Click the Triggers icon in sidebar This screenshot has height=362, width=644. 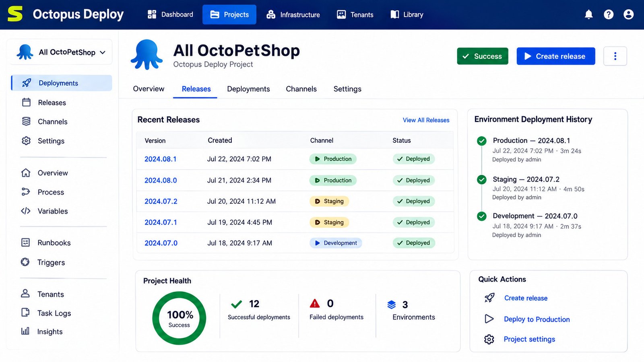pos(25,262)
